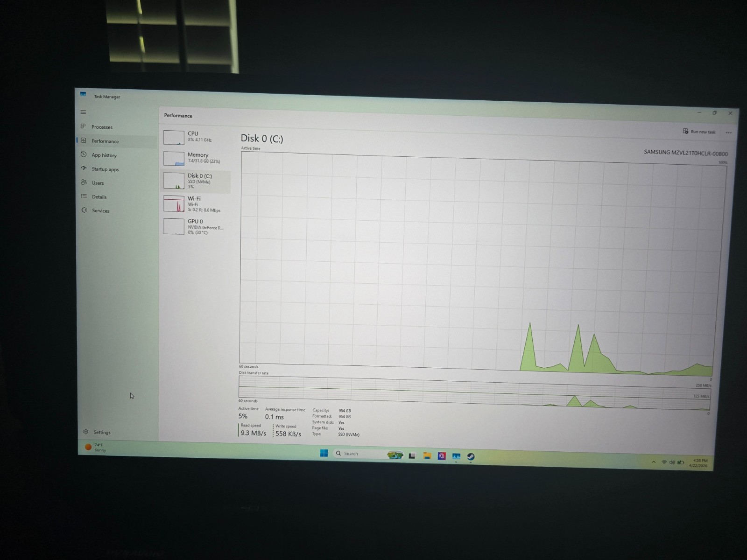Select the Performance page in sidebar
The image size is (747, 560).
click(117, 141)
